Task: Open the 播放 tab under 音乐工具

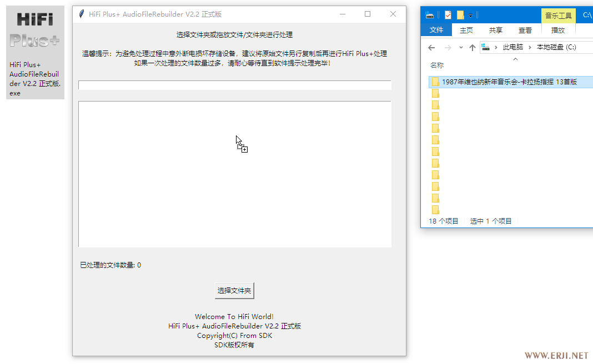Action: coord(558,30)
